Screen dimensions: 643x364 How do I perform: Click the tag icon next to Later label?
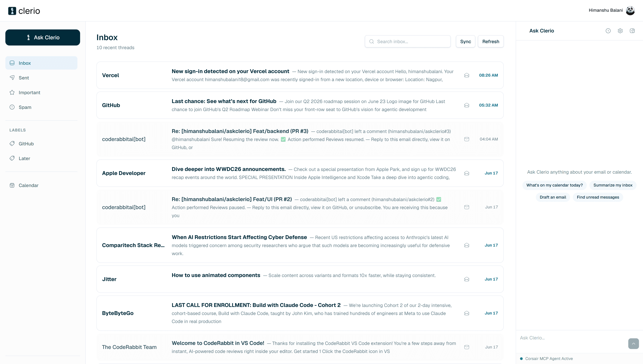(12, 158)
